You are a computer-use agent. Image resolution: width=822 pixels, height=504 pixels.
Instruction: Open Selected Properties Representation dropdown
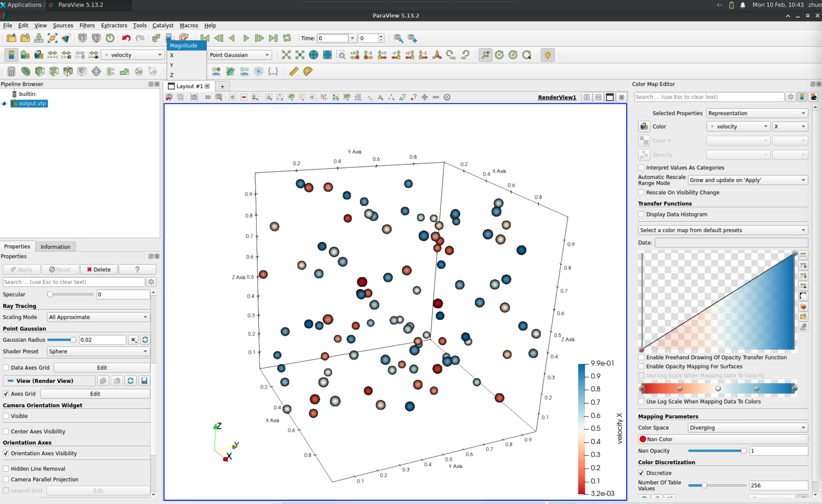point(757,113)
